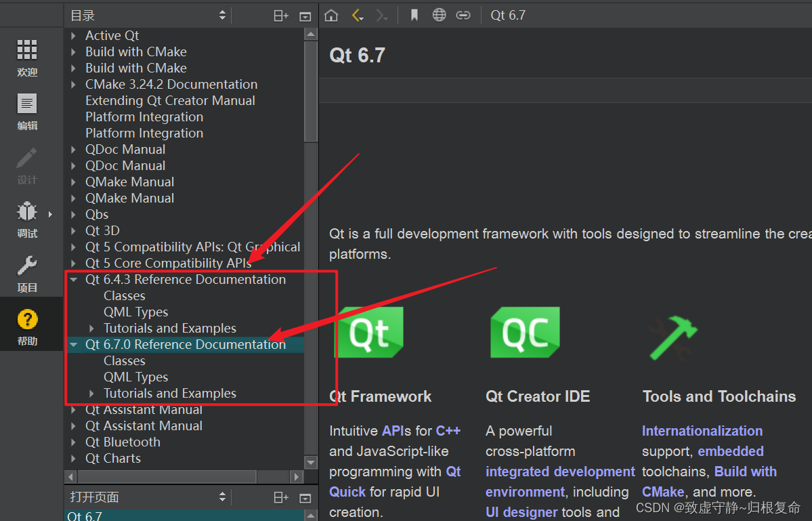Select Help (帮助) mode
The image size is (812, 521).
click(x=28, y=327)
